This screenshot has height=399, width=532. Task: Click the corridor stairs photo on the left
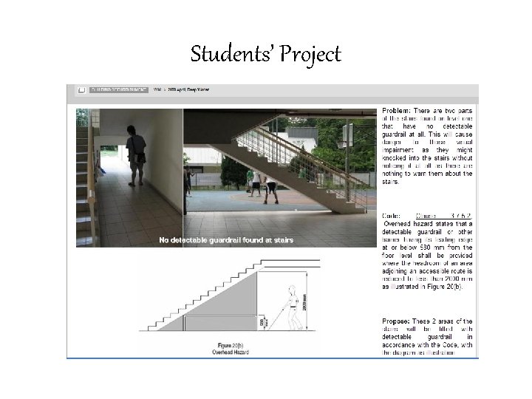tap(129, 178)
